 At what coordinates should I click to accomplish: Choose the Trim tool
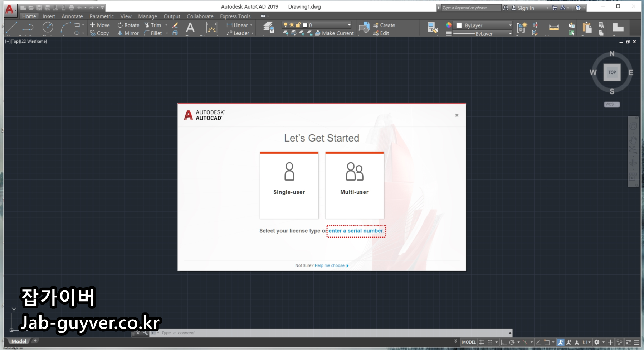pos(153,25)
